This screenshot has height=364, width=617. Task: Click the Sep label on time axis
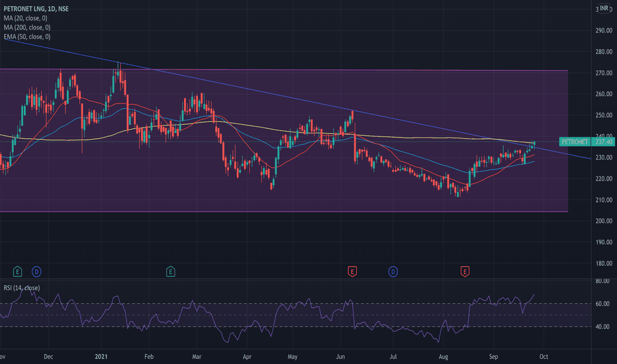point(493,357)
